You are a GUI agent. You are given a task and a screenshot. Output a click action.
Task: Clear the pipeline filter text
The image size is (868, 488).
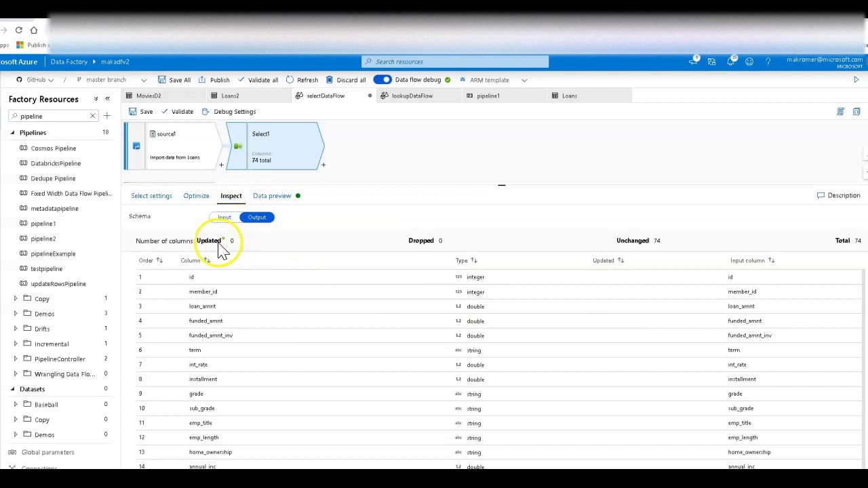pyautogui.click(x=92, y=116)
